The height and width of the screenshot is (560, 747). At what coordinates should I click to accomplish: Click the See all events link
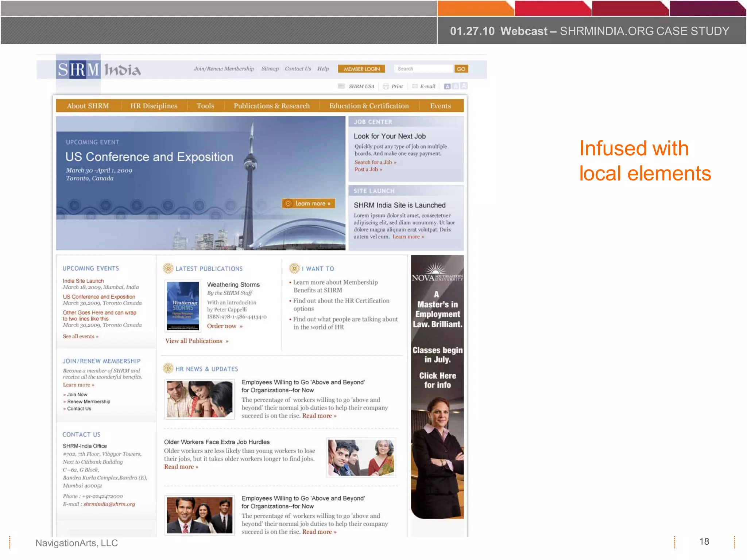(x=81, y=337)
